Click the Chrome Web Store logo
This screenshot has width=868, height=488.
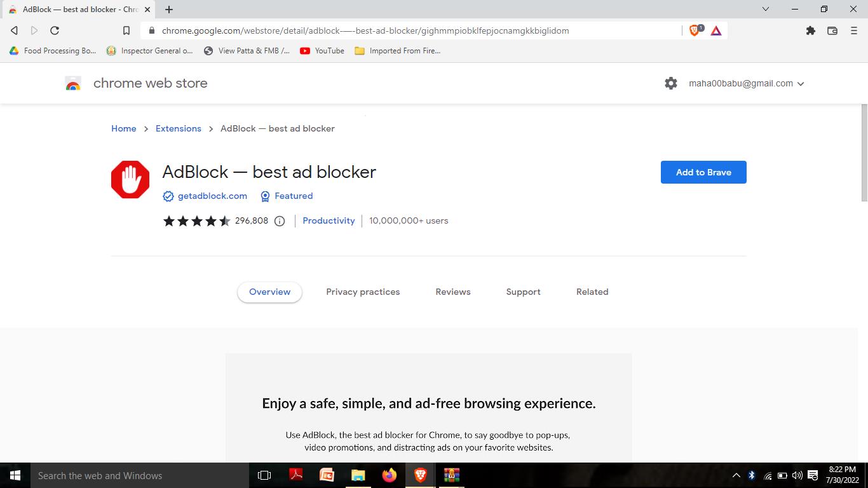click(73, 83)
